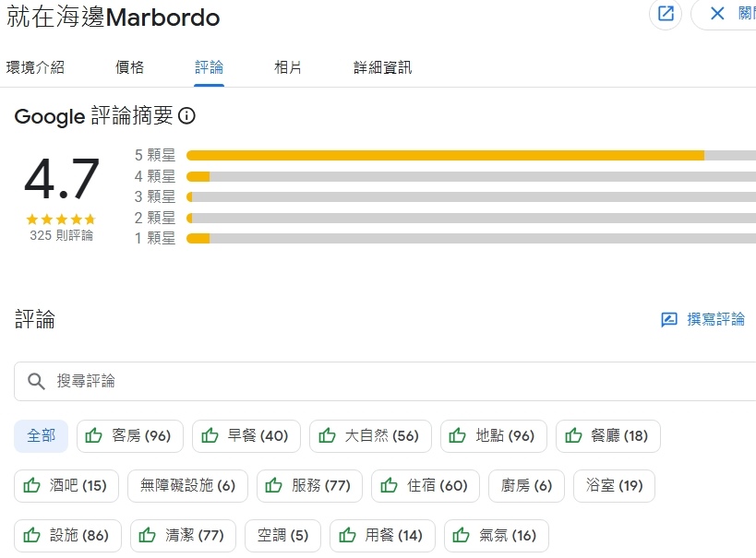Go to the 詳細資訊 tab
This screenshot has width=756, height=558.
pyautogui.click(x=382, y=67)
